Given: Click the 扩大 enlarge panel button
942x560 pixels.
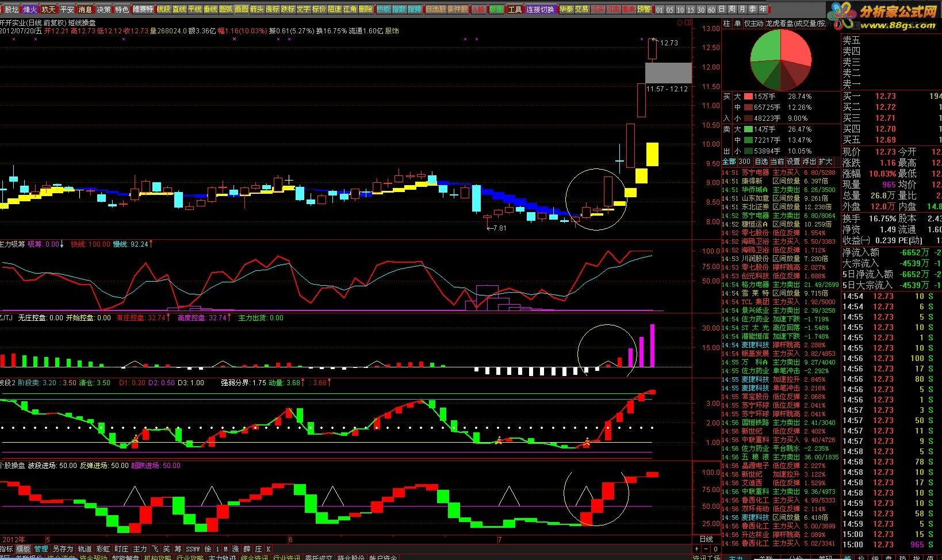Looking at the screenshot, I should (x=825, y=162).
